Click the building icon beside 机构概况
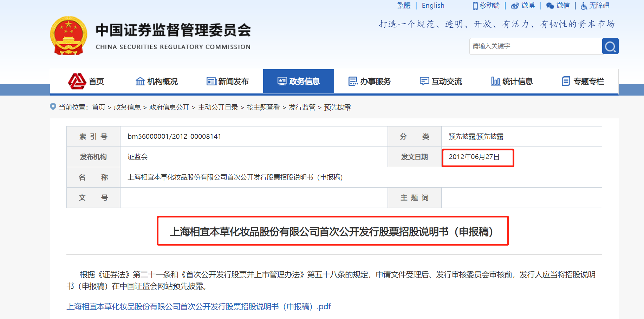This screenshot has height=319, width=644. [140, 81]
